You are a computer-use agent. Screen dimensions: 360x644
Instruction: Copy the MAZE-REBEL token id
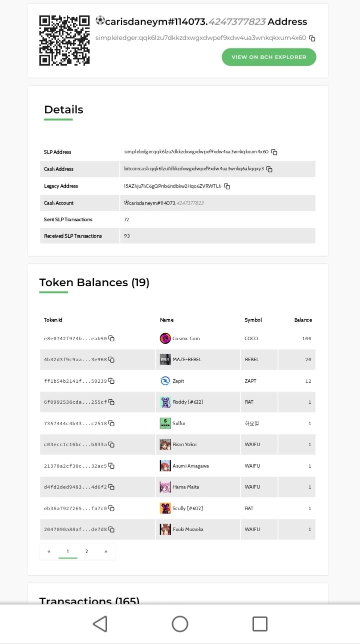111,360
